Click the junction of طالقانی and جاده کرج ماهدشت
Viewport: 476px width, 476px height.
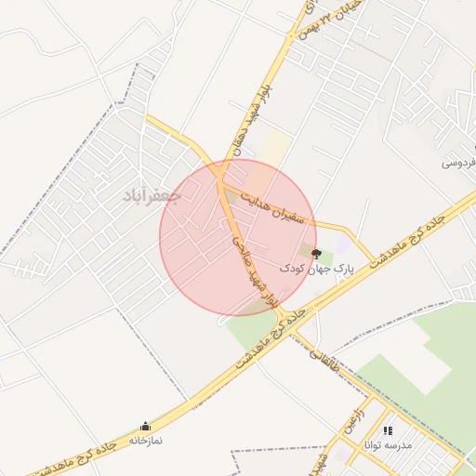293,332
